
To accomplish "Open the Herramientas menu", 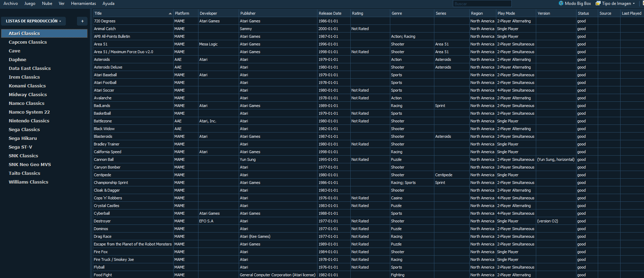I will click(83, 3).
